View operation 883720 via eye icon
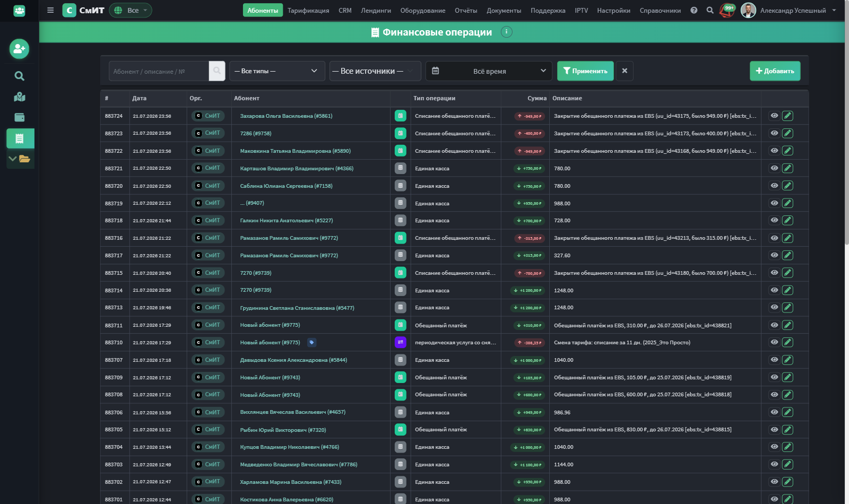The width and height of the screenshot is (849, 504). click(775, 186)
